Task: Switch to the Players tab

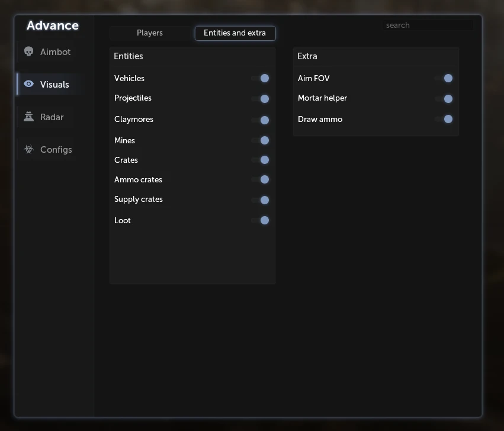Action: [x=150, y=33]
